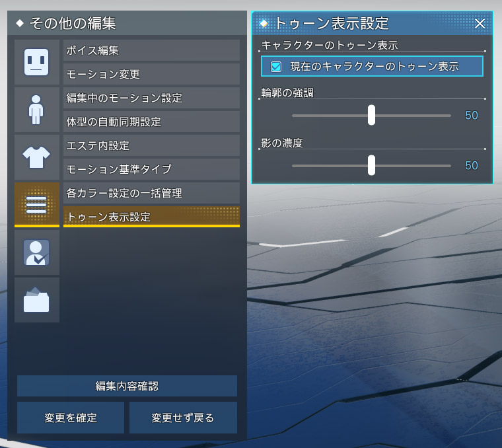
Task: Open the character check profile icon
Action: 37,252
